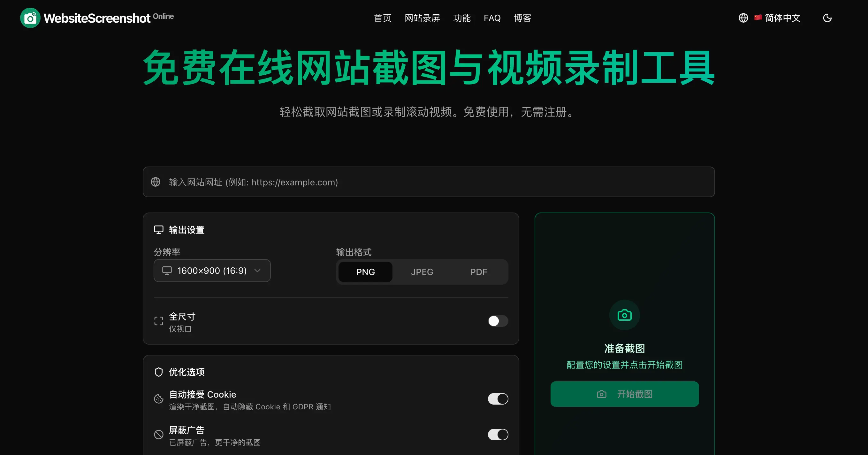This screenshot has height=455, width=868.
Task: Click the 配置您的设置并点击开始截图 hint text
Action: [624, 365]
